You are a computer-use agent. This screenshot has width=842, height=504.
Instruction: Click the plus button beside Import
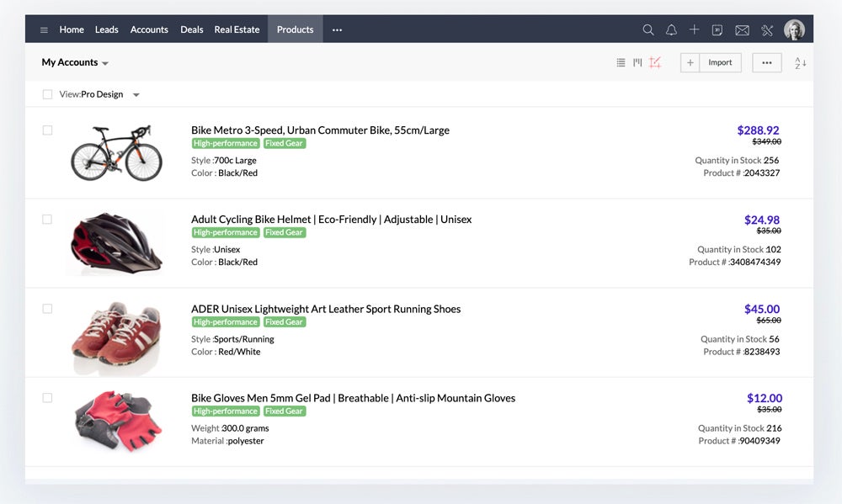690,63
